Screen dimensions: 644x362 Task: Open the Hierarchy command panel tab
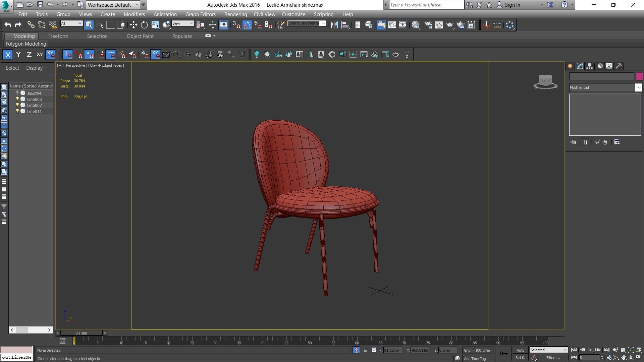pyautogui.click(x=589, y=66)
